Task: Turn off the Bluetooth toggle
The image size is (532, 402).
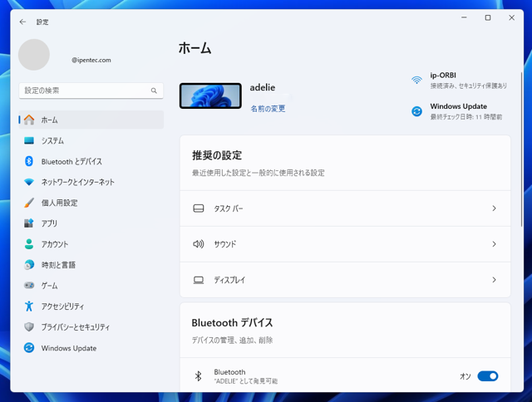Action: [488, 376]
